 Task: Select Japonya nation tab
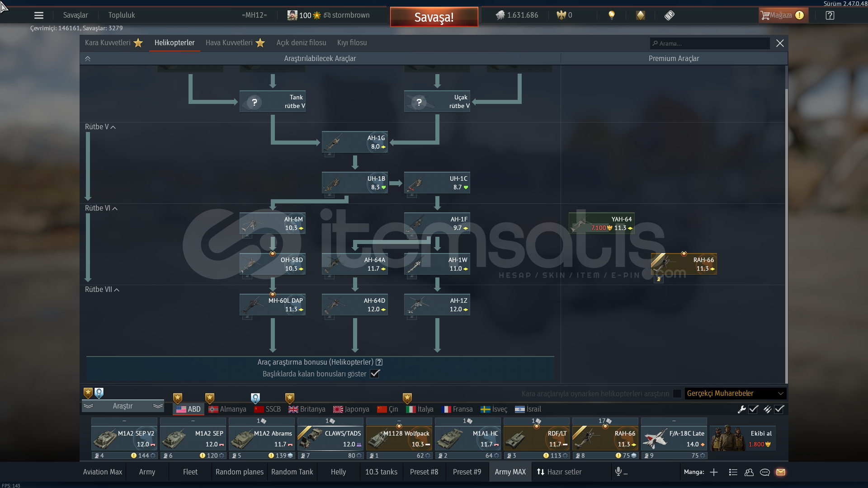pos(351,409)
